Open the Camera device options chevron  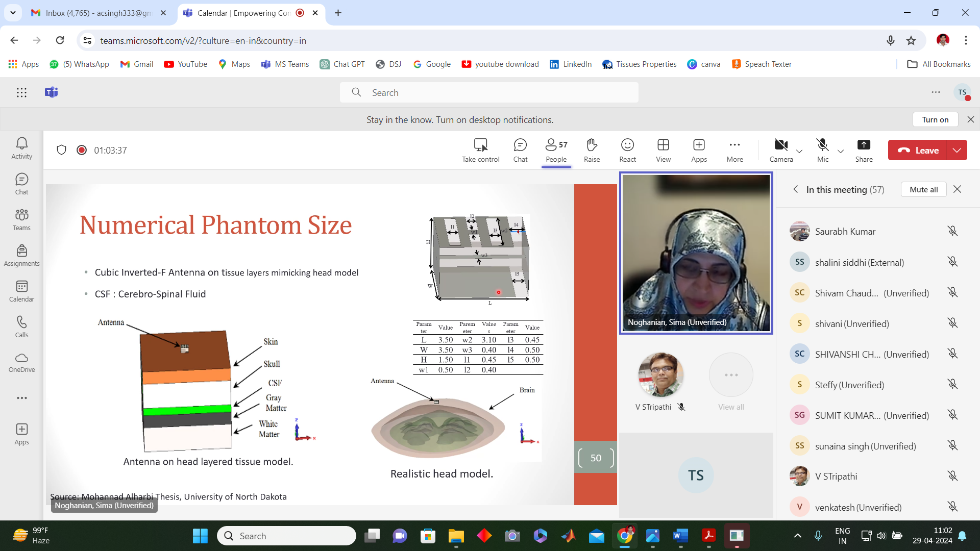(x=799, y=151)
